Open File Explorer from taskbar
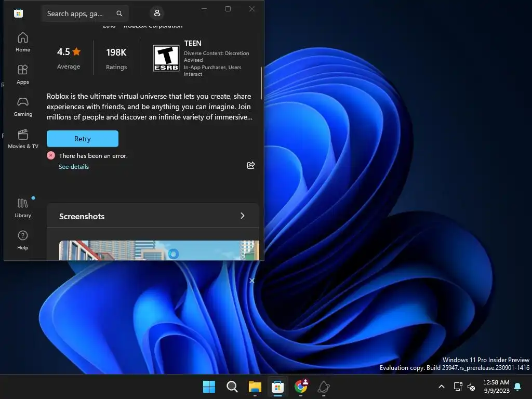The height and width of the screenshot is (399, 532). tap(255, 387)
